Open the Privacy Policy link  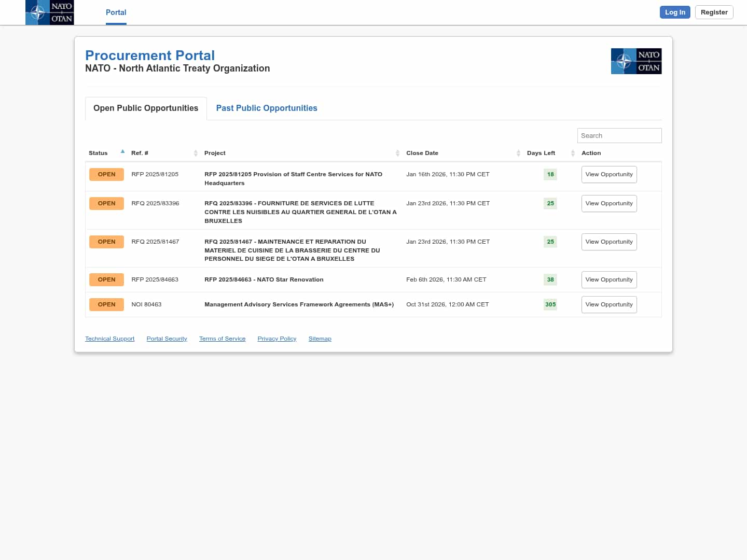click(277, 339)
